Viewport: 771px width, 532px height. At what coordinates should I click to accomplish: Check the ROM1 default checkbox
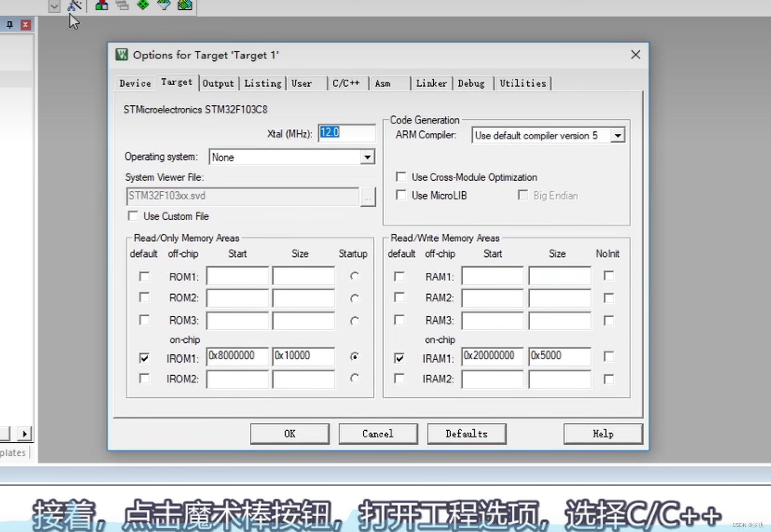tap(144, 276)
